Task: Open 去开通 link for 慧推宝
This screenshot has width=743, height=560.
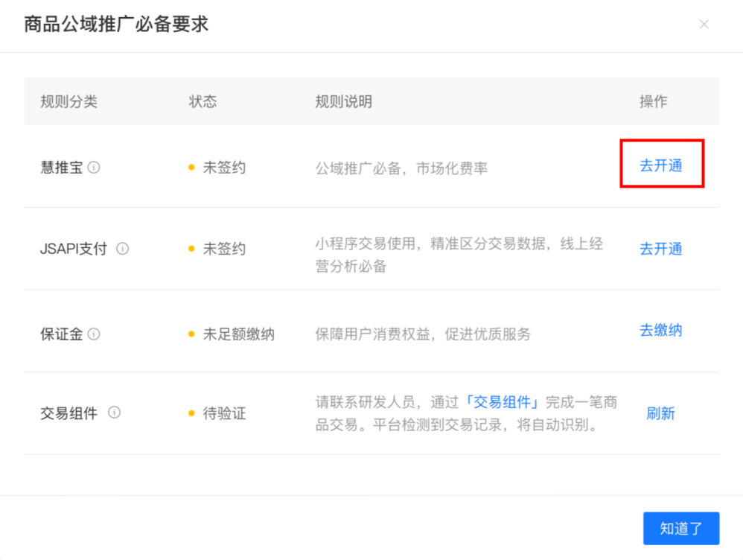Action: tap(661, 166)
